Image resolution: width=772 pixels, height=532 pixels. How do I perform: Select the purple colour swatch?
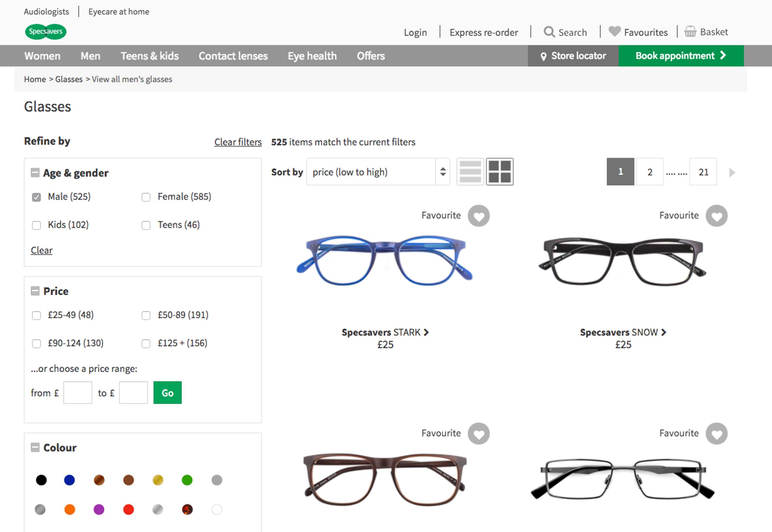(x=99, y=509)
